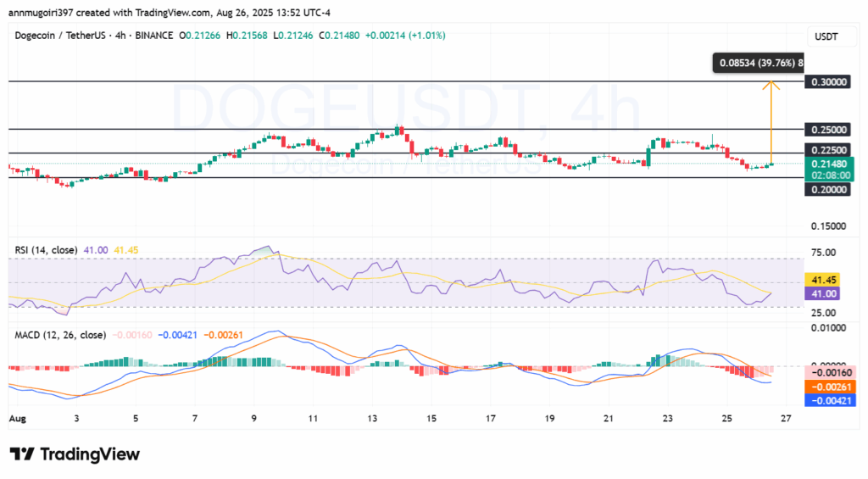The image size is (868, 479).
Task: Click date 3 on the time axis
Action: pos(76,419)
